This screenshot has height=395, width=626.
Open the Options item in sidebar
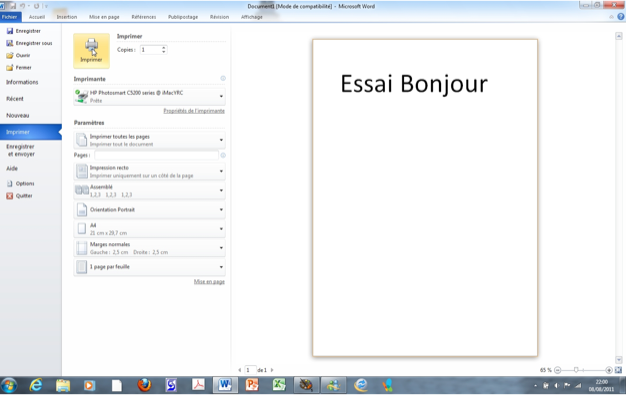click(20, 183)
